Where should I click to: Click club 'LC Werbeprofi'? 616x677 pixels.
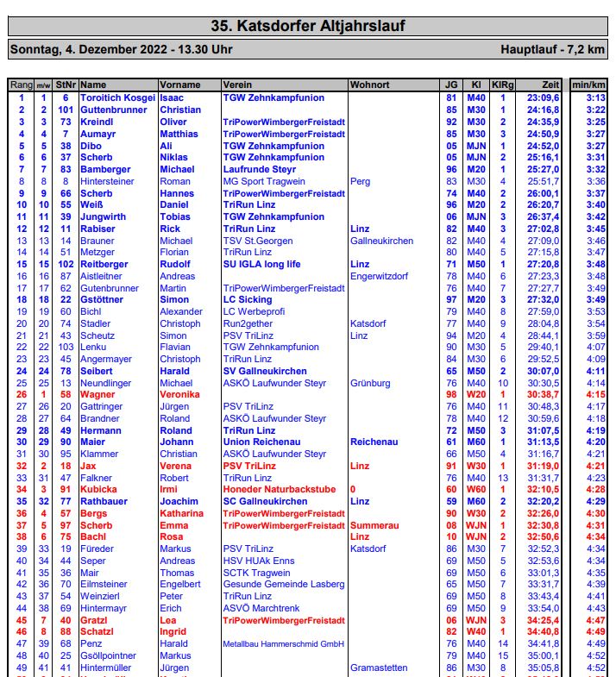[254, 312]
